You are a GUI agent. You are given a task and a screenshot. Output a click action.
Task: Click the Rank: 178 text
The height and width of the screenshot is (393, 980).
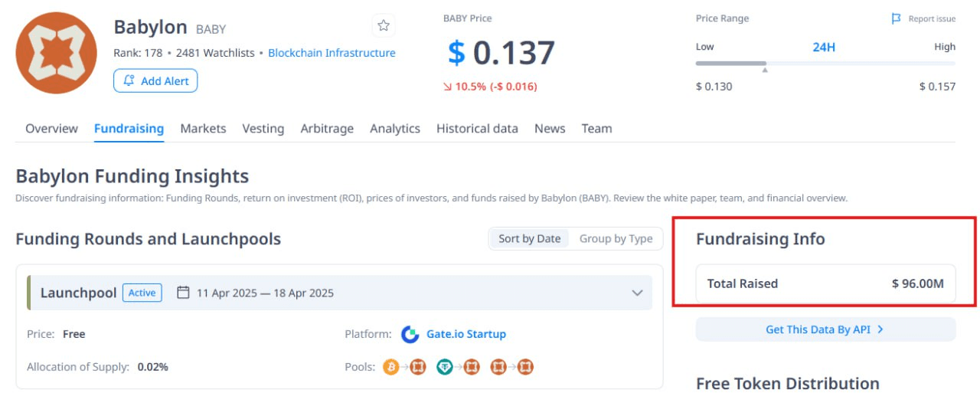click(138, 53)
